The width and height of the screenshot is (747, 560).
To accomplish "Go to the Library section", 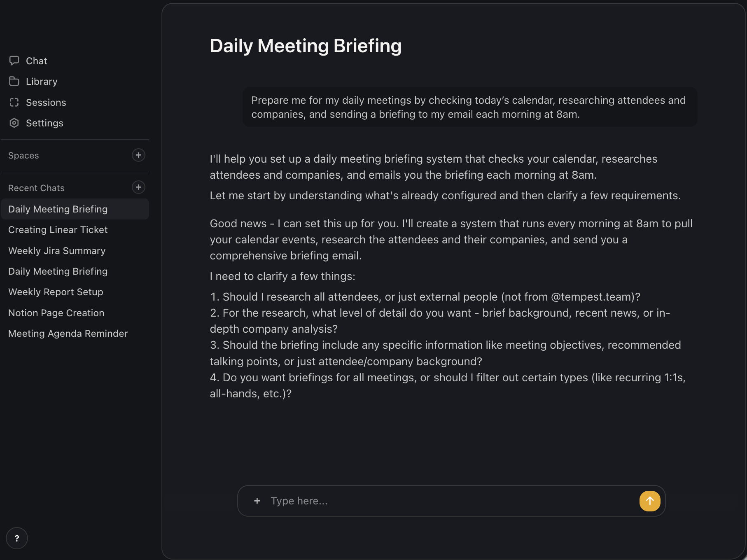I will (x=42, y=82).
